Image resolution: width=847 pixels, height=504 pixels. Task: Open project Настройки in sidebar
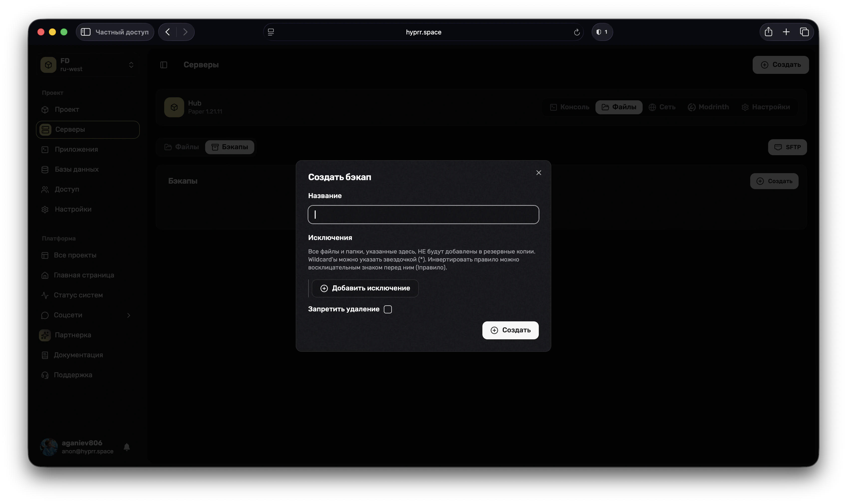pyautogui.click(x=88, y=209)
